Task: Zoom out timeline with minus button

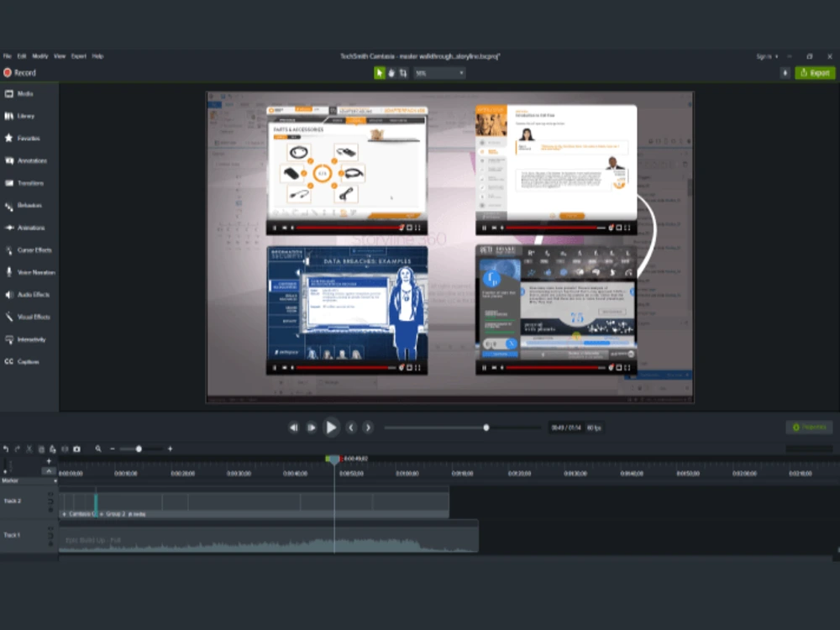Action: [x=113, y=449]
